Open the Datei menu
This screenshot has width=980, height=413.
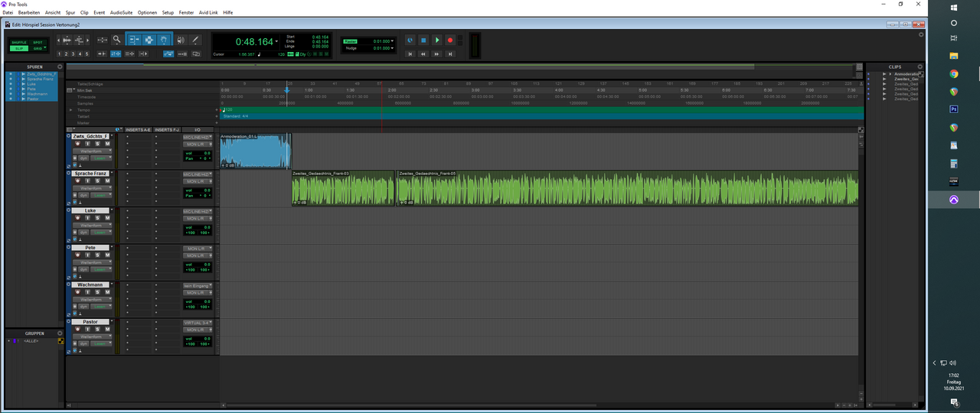[8, 13]
